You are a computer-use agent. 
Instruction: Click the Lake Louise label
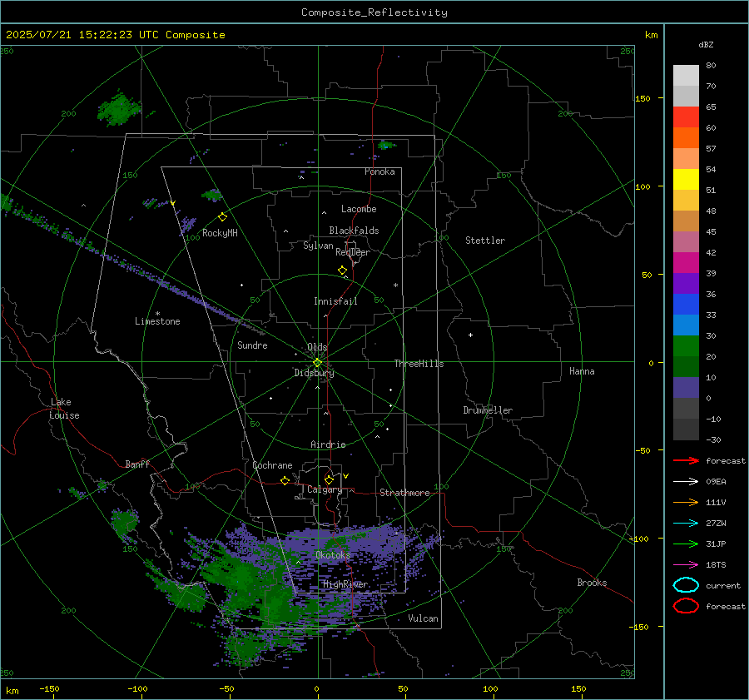[x=64, y=409]
